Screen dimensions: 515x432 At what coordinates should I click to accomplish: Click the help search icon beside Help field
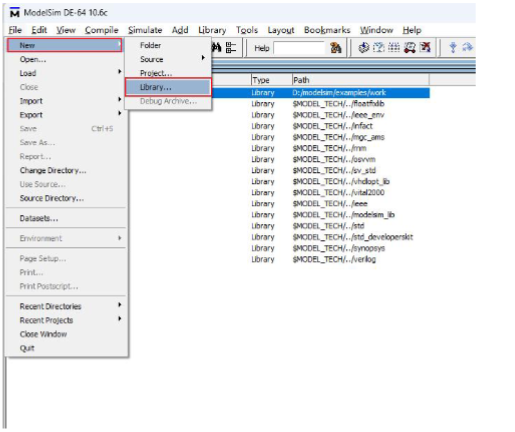pos(336,48)
